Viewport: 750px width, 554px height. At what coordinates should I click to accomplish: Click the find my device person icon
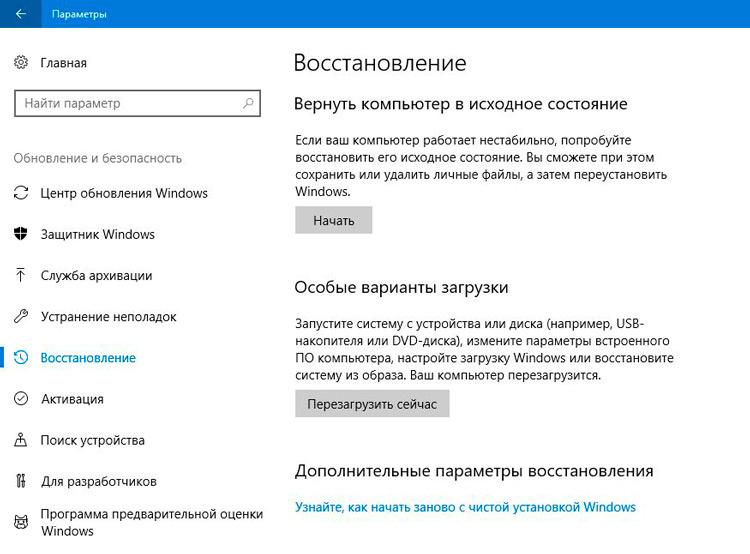[x=21, y=440]
